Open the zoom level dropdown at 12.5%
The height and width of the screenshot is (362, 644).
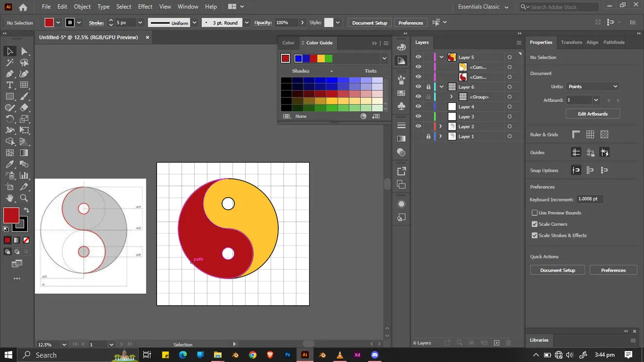pyautogui.click(x=64, y=345)
